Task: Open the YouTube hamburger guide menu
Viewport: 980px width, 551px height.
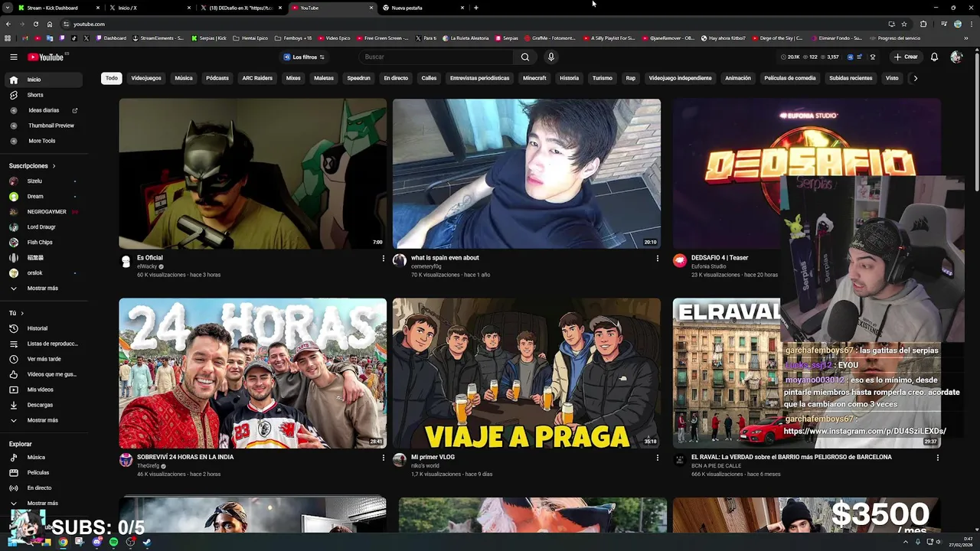Action: (13, 57)
